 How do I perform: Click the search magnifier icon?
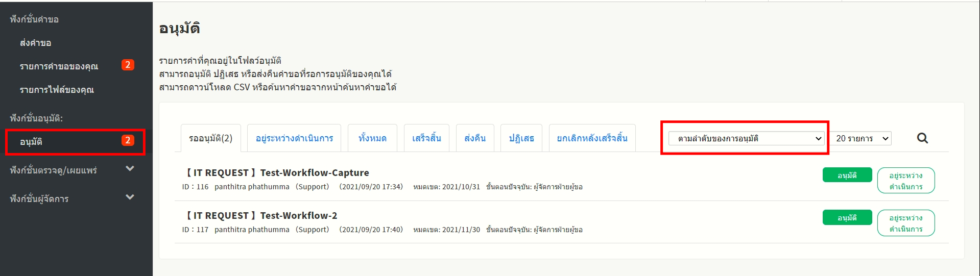tap(922, 138)
